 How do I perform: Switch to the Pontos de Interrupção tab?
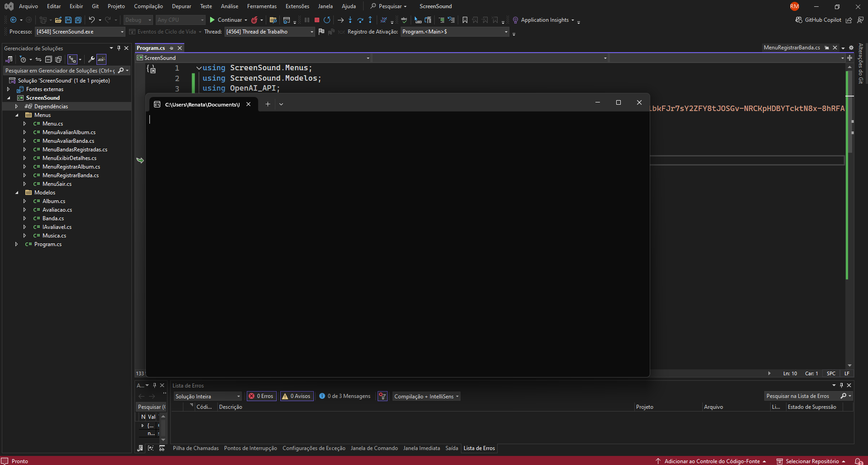250,448
